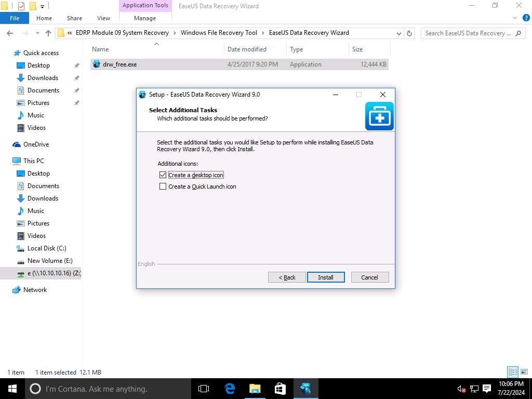Image resolution: width=532 pixels, height=399 pixels.
Task: Click the search magnifier icon
Action: (x=518, y=33)
